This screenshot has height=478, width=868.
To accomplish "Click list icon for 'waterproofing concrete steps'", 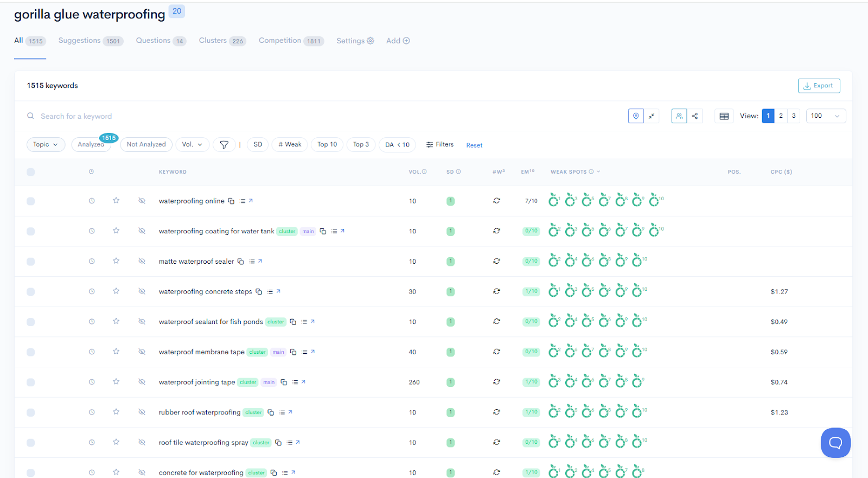I will click(x=270, y=292).
